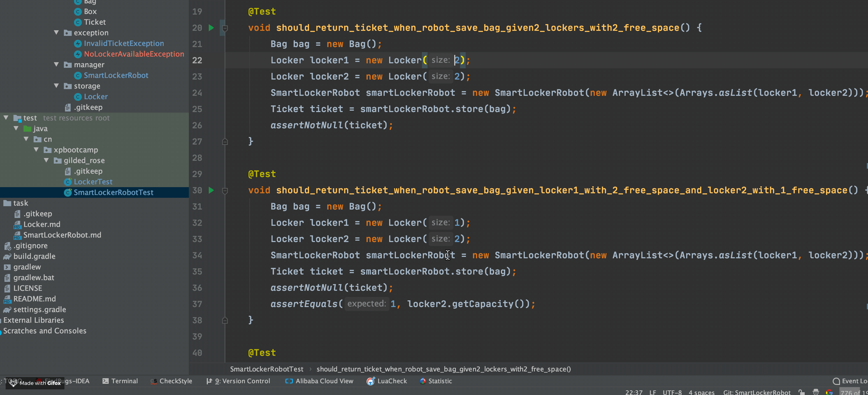
Task: Click inspector hector icon in status bar
Action: coord(816,392)
